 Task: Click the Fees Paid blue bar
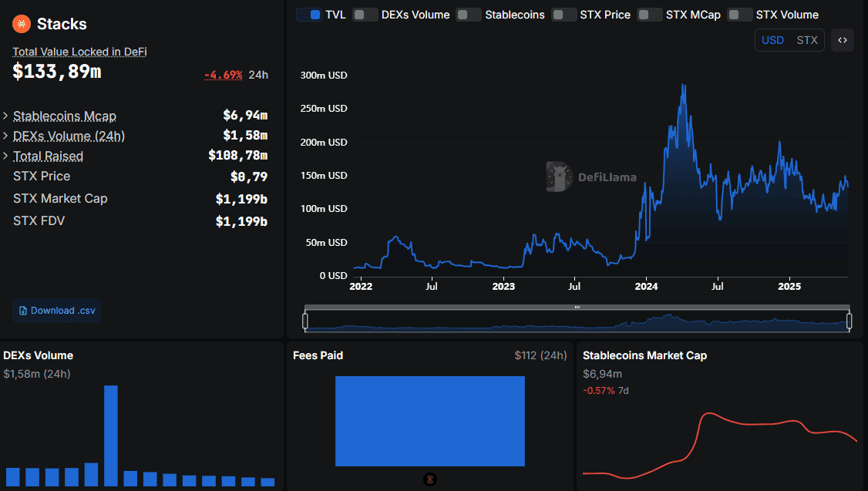tap(430, 422)
